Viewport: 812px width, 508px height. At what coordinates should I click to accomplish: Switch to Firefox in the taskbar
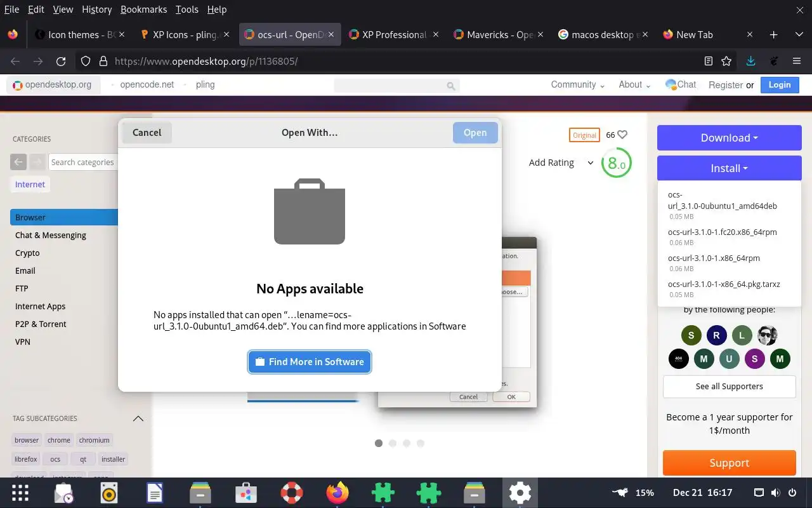pos(337,493)
